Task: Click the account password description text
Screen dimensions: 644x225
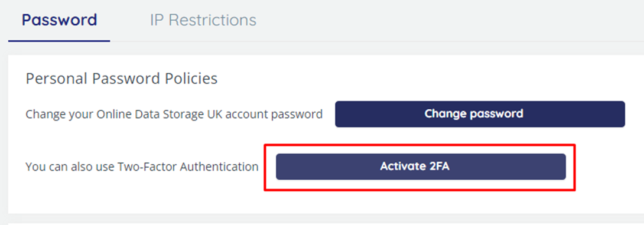Action: [x=174, y=114]
